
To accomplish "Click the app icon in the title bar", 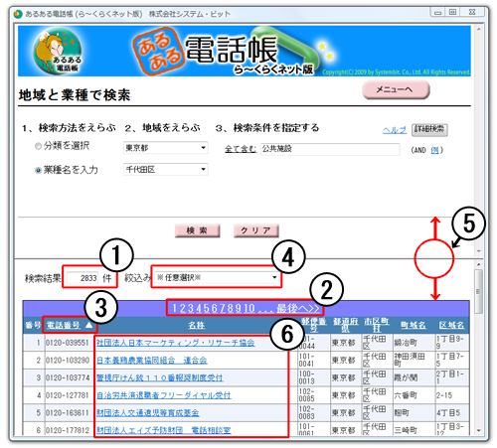I will click(18, 14).
